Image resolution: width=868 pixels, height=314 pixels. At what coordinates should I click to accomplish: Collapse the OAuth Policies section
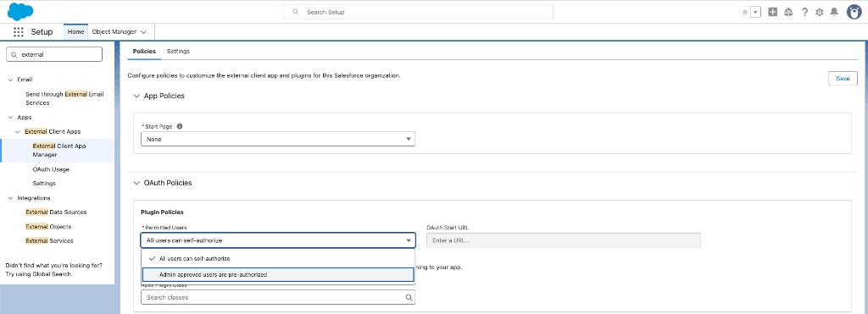136,183
